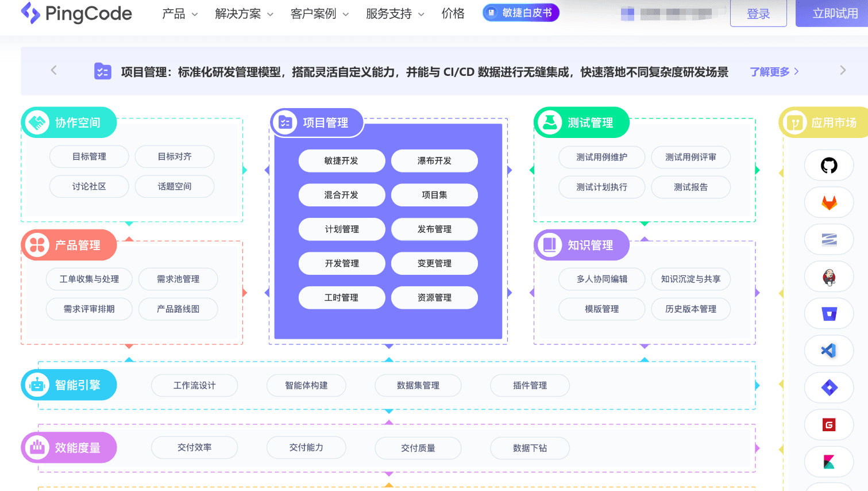Open the 了解更多 link
This screenshot has height=491, width=868.
(774, 72)
